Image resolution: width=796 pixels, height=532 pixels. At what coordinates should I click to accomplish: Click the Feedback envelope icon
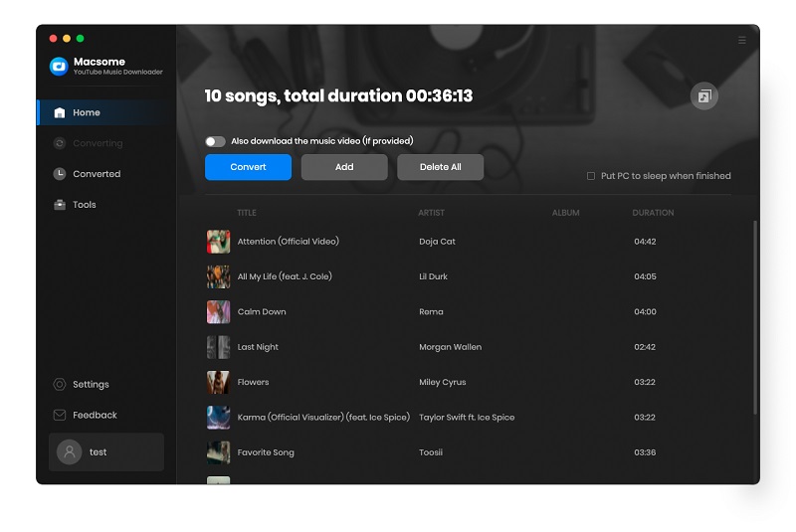coord(60,416)
